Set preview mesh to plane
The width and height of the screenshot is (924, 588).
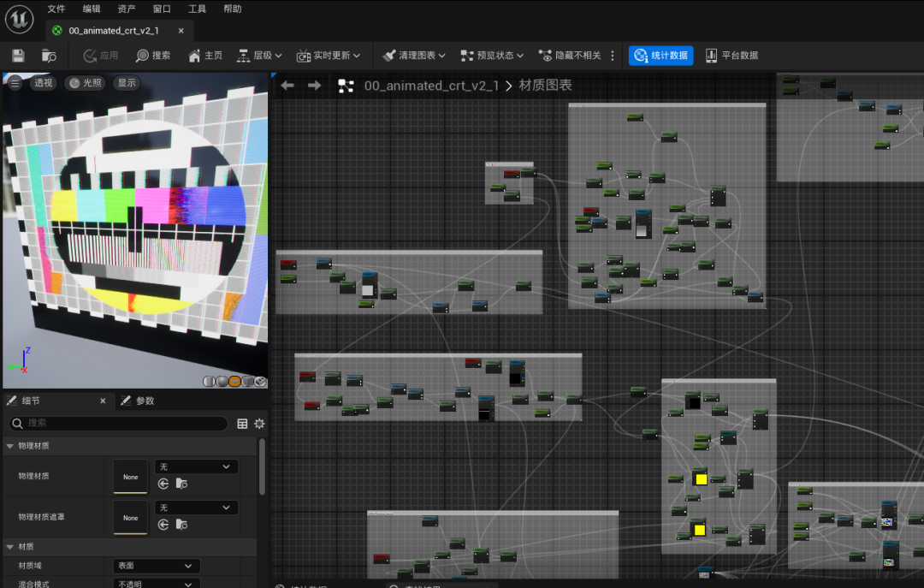[x=234, y=382]
